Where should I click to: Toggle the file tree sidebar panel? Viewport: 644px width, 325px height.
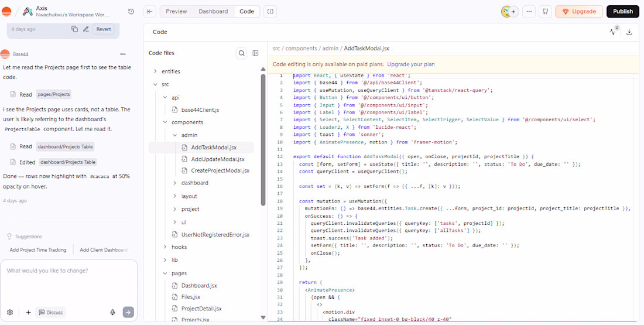(255, 53)
